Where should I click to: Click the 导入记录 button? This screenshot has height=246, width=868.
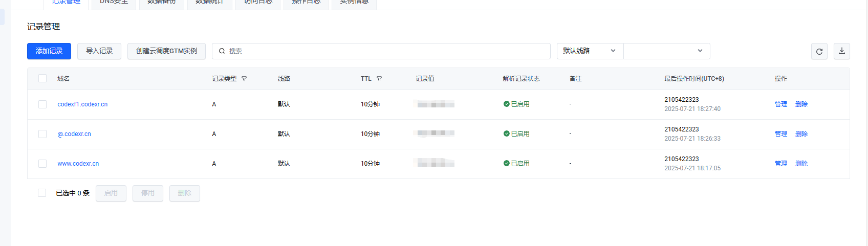click(99, 51)
